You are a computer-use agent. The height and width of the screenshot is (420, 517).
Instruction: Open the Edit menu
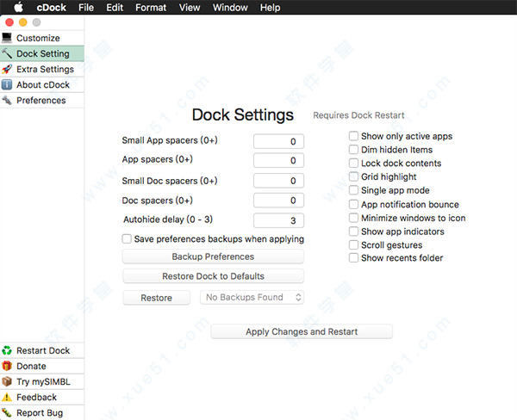click(x=115, y=7)
